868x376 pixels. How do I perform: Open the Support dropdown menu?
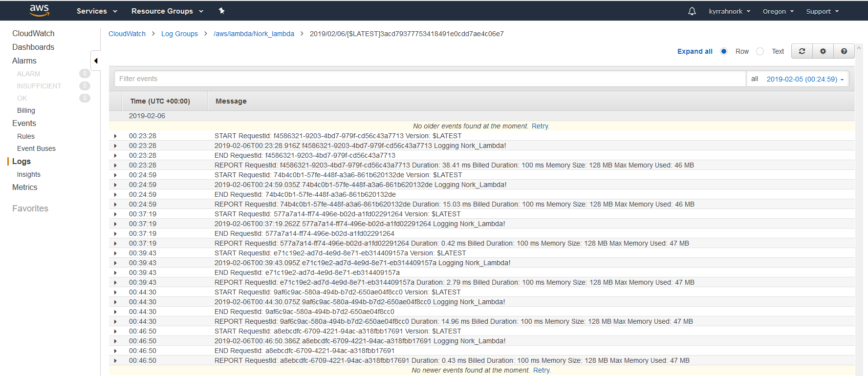click(822, 11)
